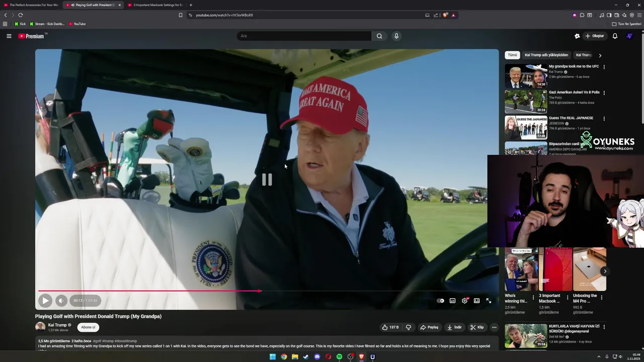Open options for Unboxing the M4 Pro short

(602, 297)
